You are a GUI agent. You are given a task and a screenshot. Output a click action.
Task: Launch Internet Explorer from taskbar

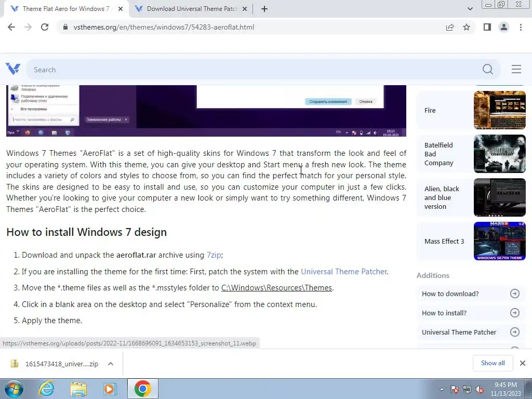[x=46, y=389]
